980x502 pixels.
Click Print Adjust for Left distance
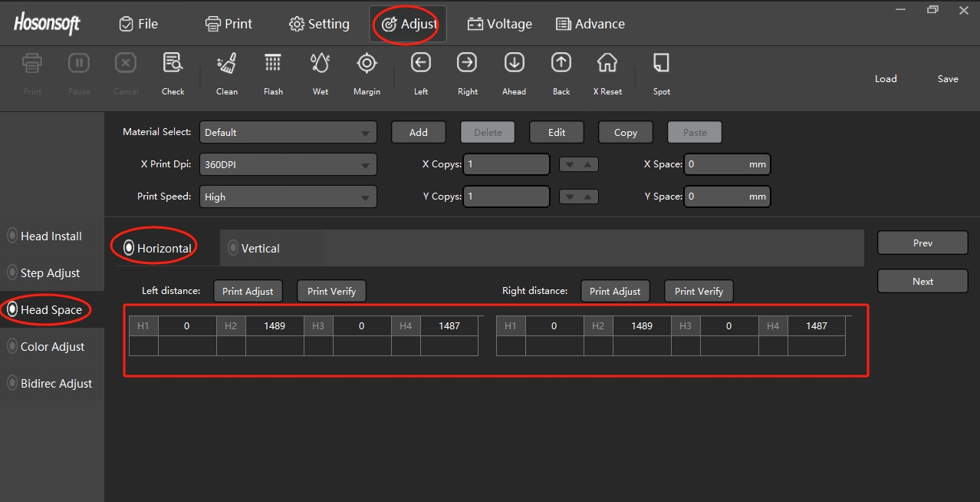248,292
